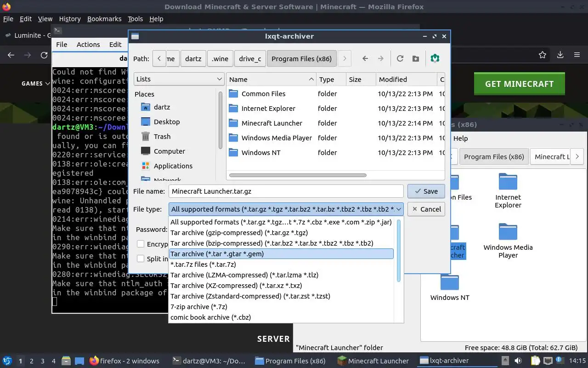Open the Lists dropdown in the sidebar
Image resolution: width=588 pixels, height=368 pixels.
coord(179,79)
